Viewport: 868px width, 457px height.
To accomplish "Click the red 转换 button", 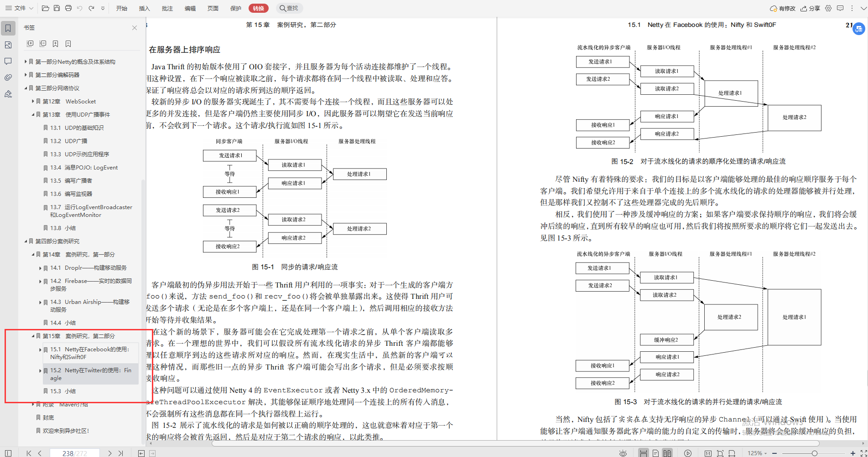I will pos(259,8).
